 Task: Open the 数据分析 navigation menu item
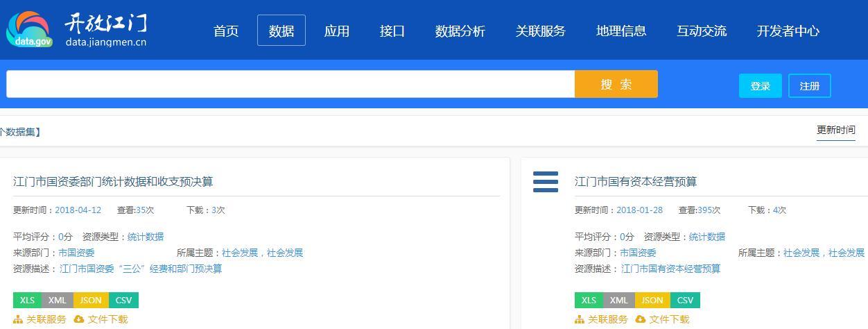coord(460,31)
